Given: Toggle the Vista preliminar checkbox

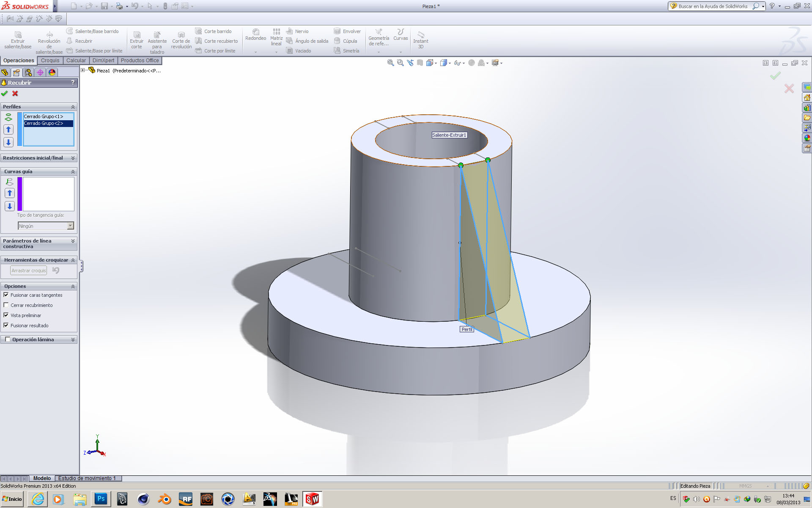Looking at the screenshot, I should (6, 315).
